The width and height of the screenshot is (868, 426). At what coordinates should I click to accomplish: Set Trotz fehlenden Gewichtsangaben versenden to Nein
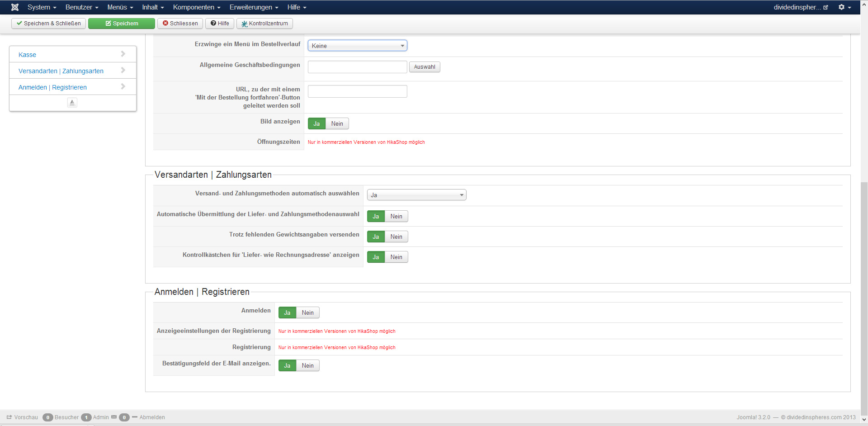click(x=396, y=237)
